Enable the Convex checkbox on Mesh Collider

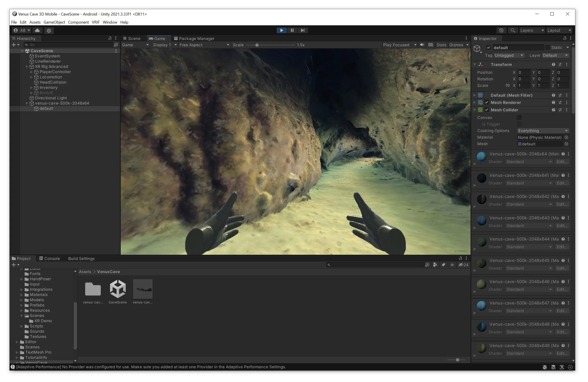pos(519,118)
